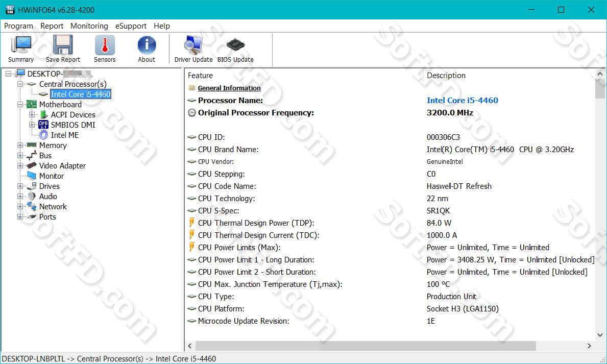Image resolution: width=607 pixels, height=364 pixels.
Task: Click the status bar path text
Action: tap(109, 358)
